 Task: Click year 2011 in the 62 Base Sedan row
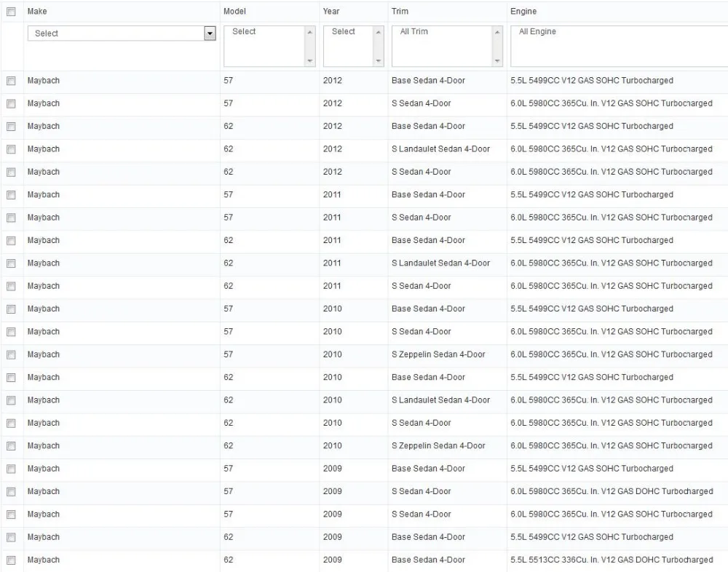coord(332,240)
